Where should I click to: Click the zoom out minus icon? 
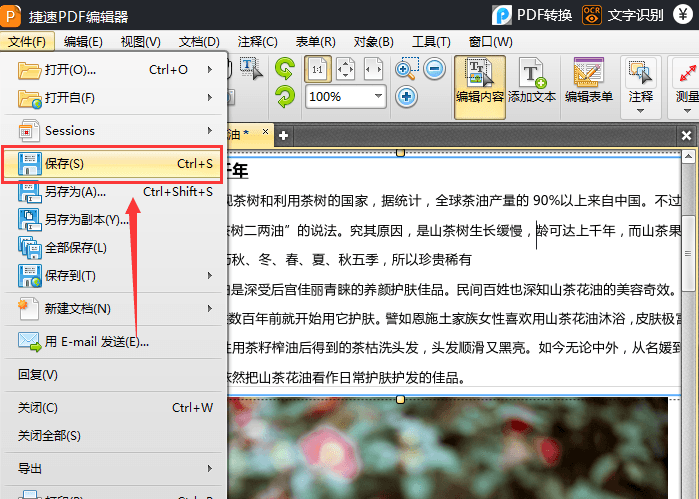click(x=434, y=69)
